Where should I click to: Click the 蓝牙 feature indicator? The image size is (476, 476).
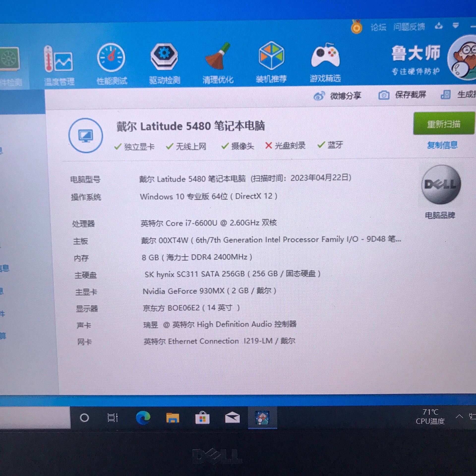click(x=330, y=145)
